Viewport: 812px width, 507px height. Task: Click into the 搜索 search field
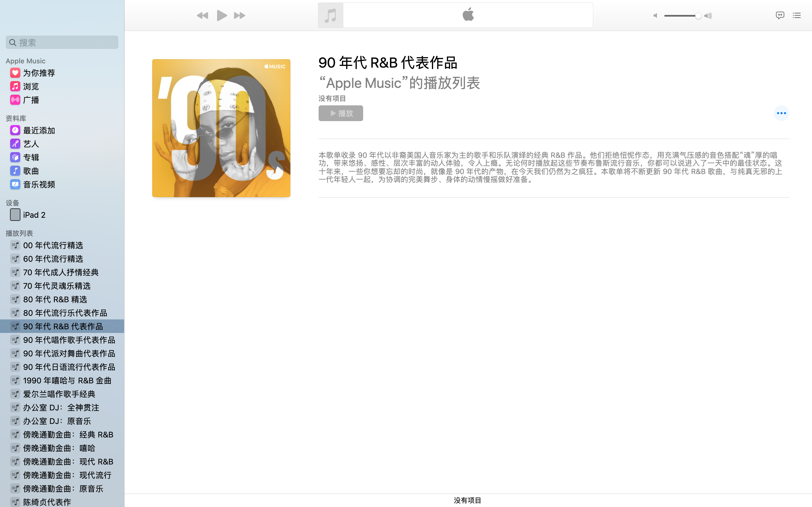pyautogui.click(x=62, y=43)
